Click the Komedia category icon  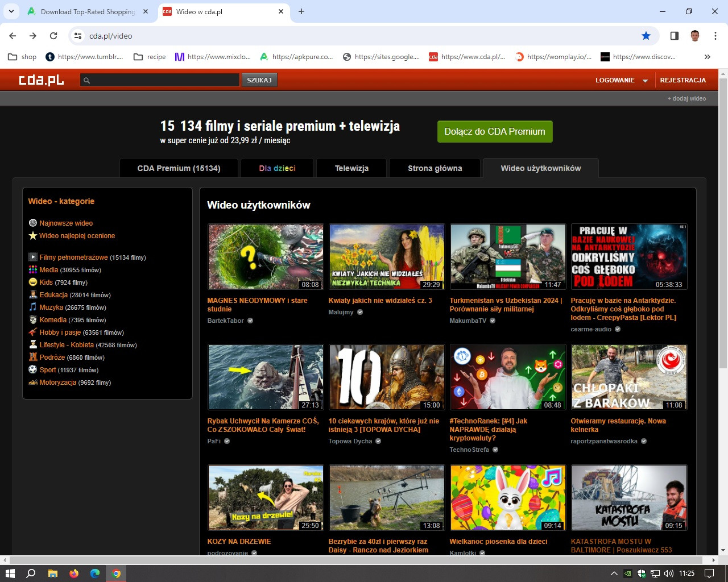point(33,319)
